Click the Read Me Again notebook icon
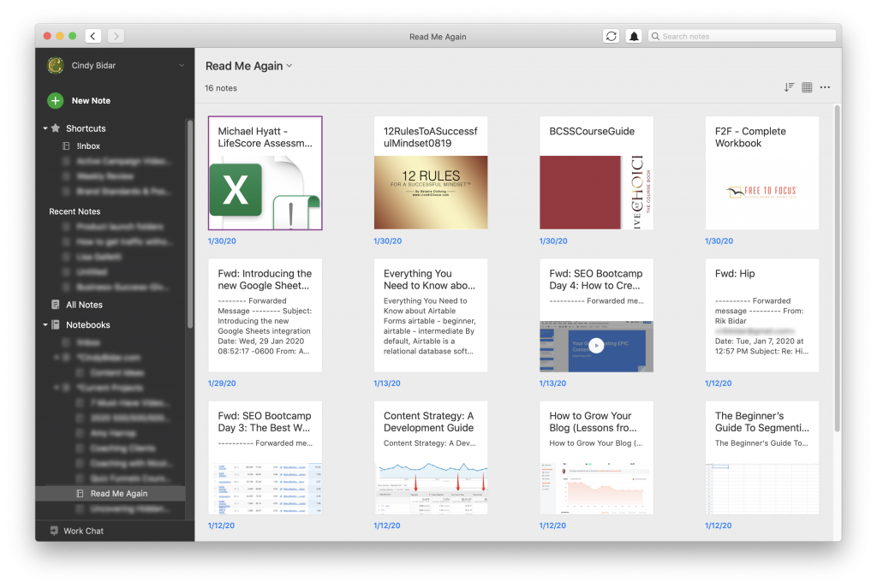This screenshot has height=588, width=877. pos(80,494)
